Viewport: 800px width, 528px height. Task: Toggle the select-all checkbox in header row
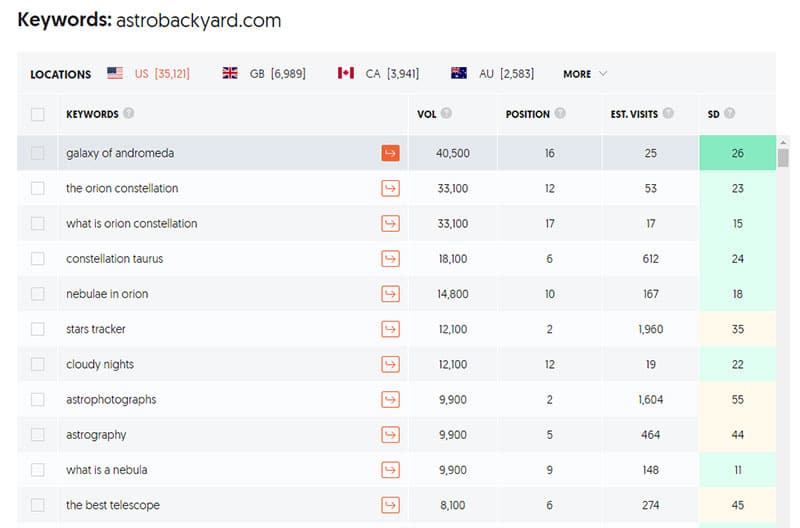[38, 114]
